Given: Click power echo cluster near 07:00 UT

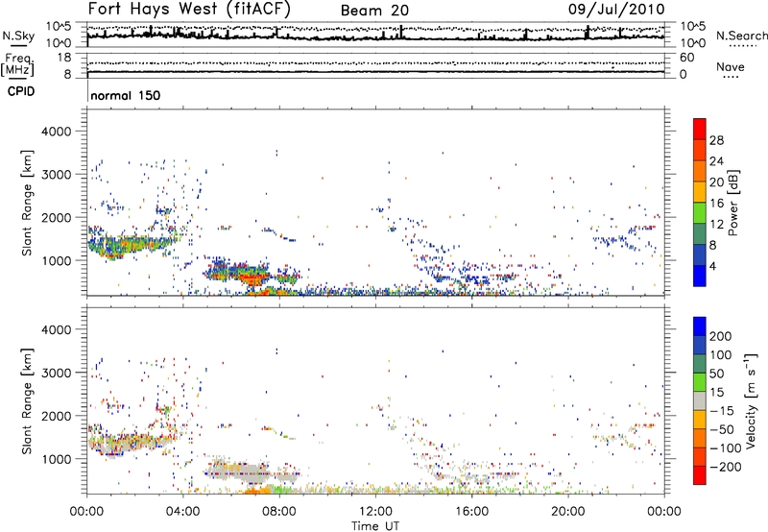Looking at the screenshot, I should (252, 278).
